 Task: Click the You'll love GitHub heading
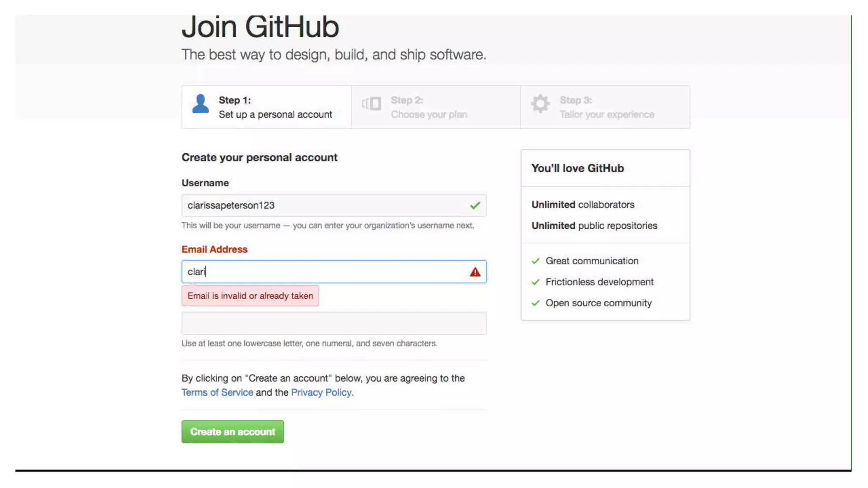click(577, 169)
